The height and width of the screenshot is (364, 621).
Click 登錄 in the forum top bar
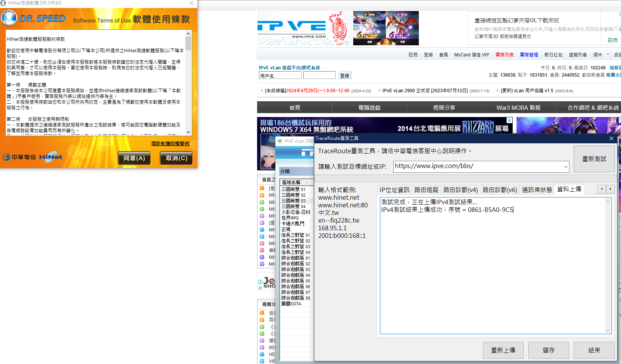428,55
